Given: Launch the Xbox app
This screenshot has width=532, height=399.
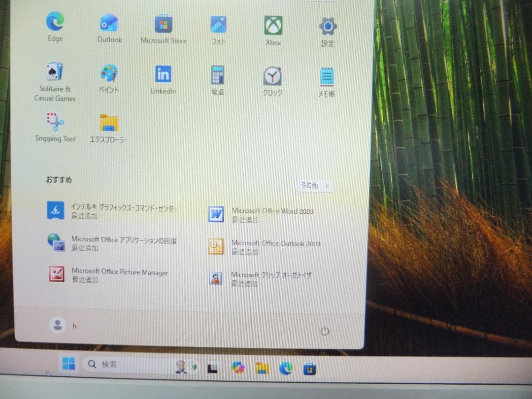Looking at the screenshot, I should pyautogui.click(x=272, y=25).
